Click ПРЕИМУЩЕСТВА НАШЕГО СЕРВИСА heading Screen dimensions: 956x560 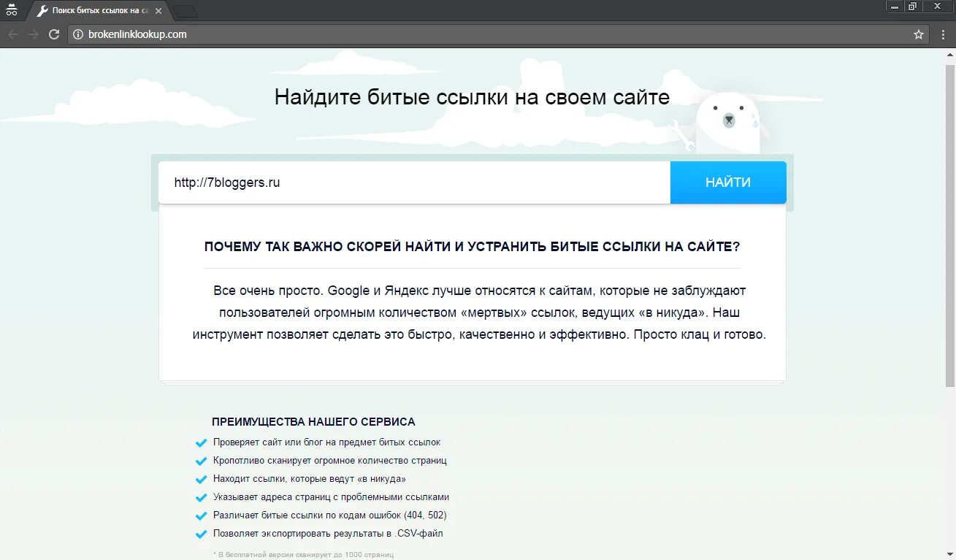pyautogui.click(x=313, y=422)
